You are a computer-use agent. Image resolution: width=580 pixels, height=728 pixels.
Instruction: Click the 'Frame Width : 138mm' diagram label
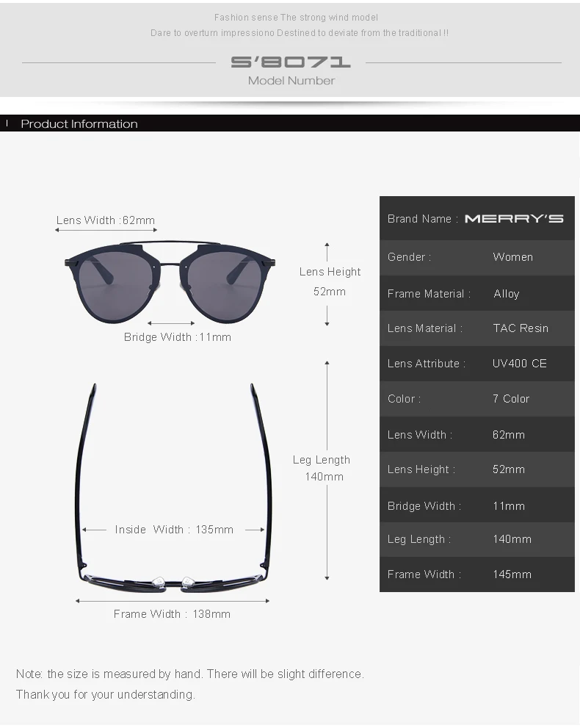172,614
